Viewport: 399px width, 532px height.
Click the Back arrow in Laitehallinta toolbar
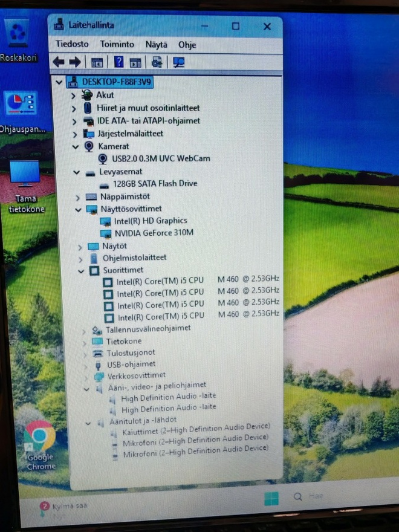coord(59,62)
